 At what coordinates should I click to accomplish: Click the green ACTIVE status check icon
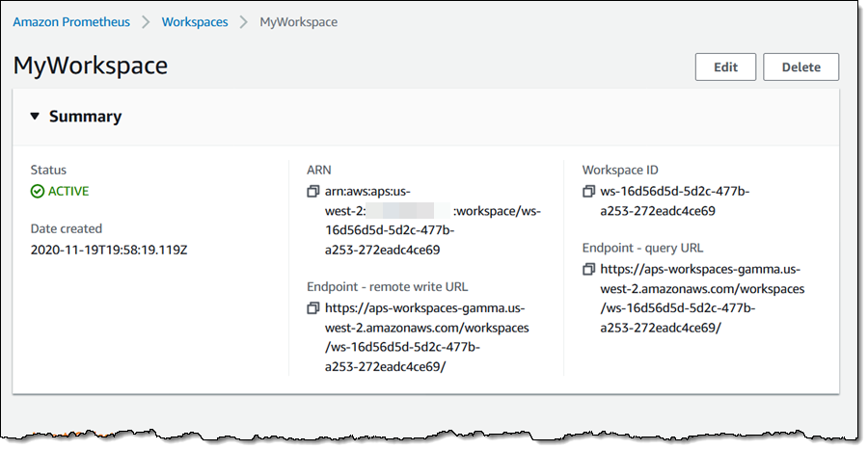(x=37, y=192)
